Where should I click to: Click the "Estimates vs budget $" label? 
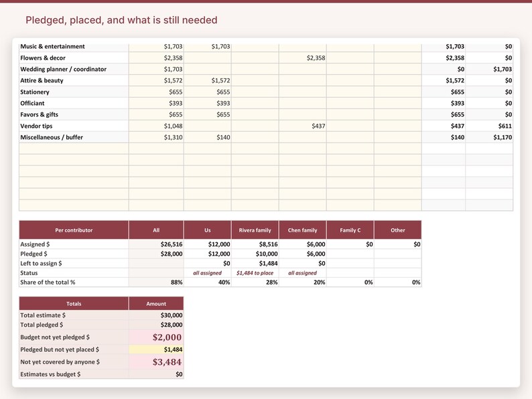(50, 374)
